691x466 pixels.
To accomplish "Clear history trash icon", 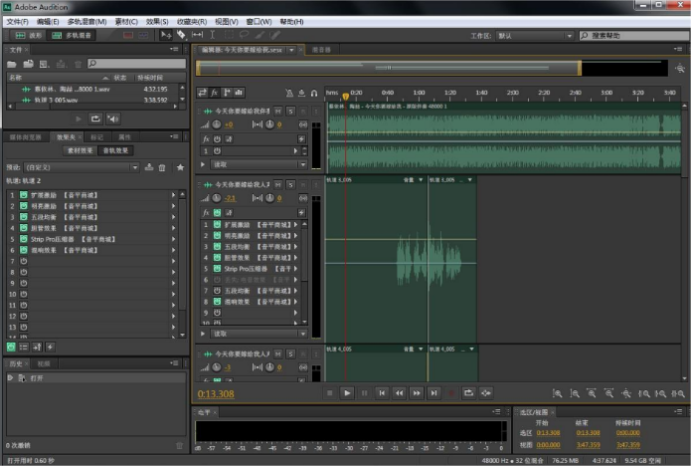I will tap(179, 445).
